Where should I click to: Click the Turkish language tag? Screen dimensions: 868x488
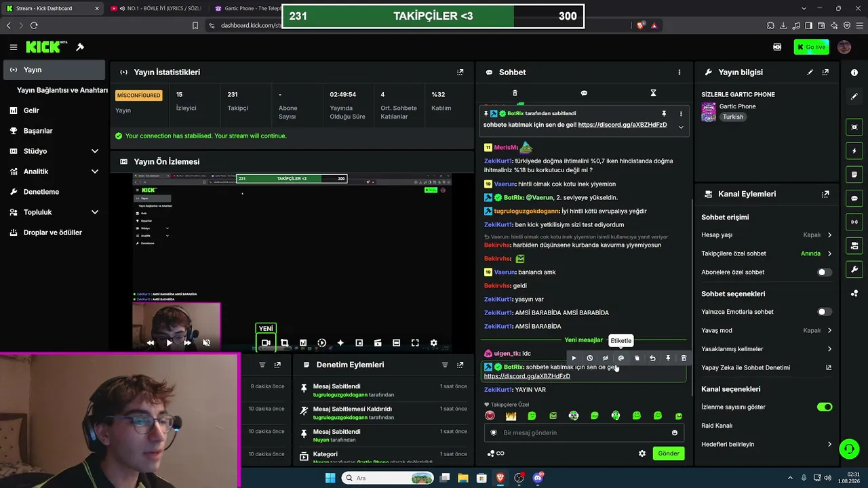pyautogui.click(x=733, y=117)
